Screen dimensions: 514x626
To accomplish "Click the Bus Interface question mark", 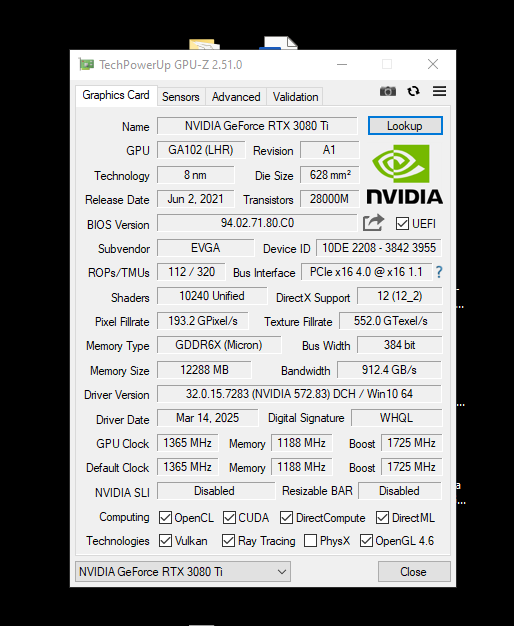I will pos(439,272).
